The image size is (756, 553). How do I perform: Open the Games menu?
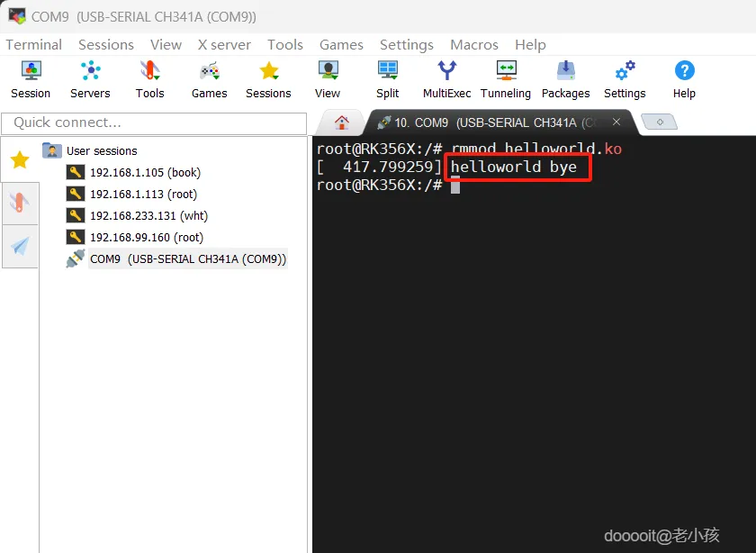tap(341, 44)
